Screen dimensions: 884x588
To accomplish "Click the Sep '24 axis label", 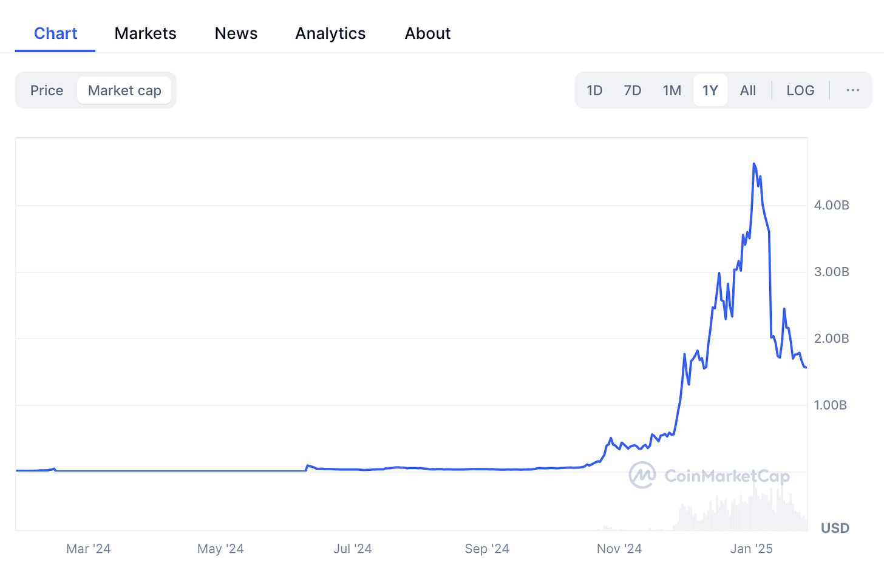I will (487, 549).
